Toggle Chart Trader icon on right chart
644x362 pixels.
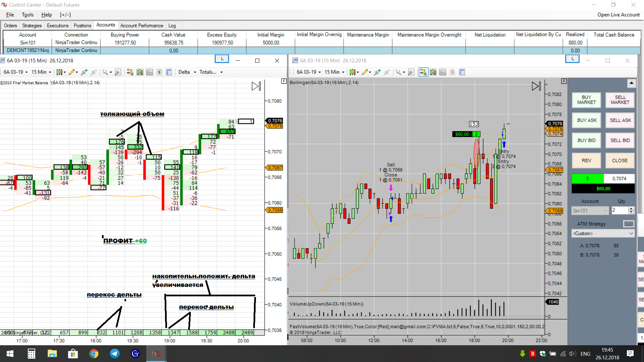[423, 72]
